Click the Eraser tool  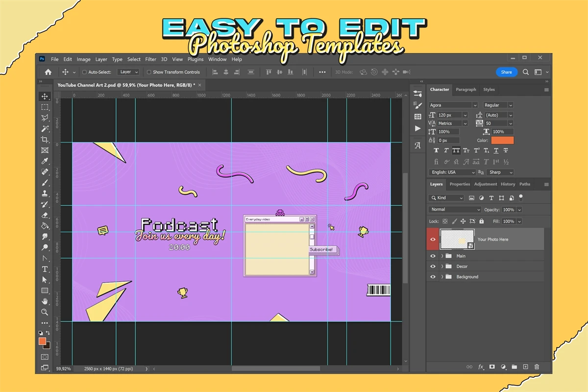click(45, 215)
